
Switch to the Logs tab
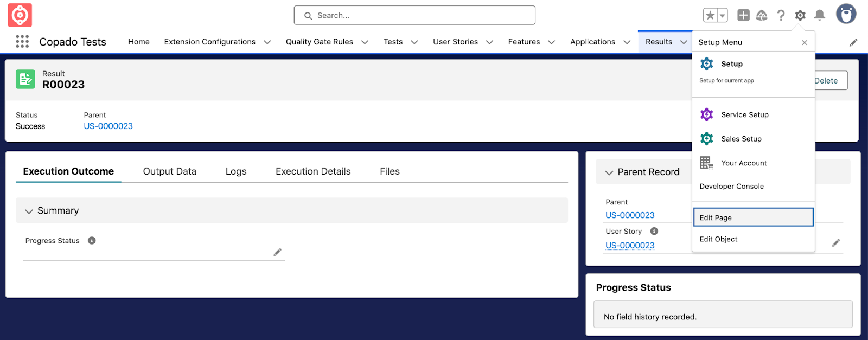236,171
